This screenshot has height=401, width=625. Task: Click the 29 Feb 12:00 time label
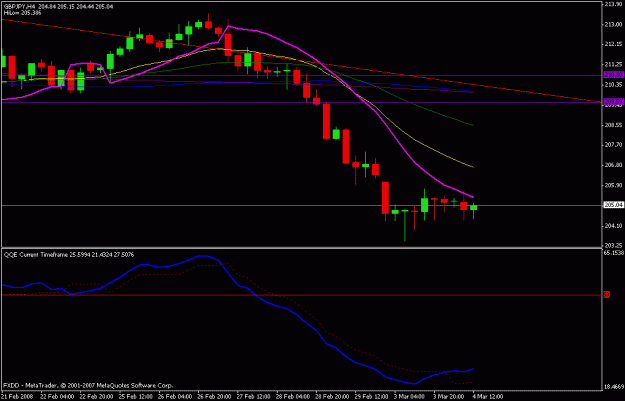[x=371, y=397]
